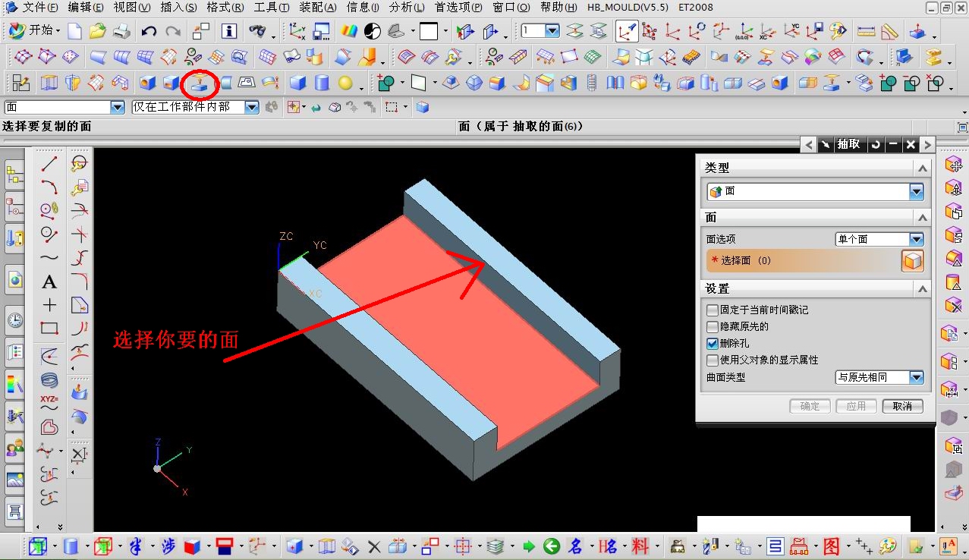Open the 面 selection filter dropdown

pos(117,108)
